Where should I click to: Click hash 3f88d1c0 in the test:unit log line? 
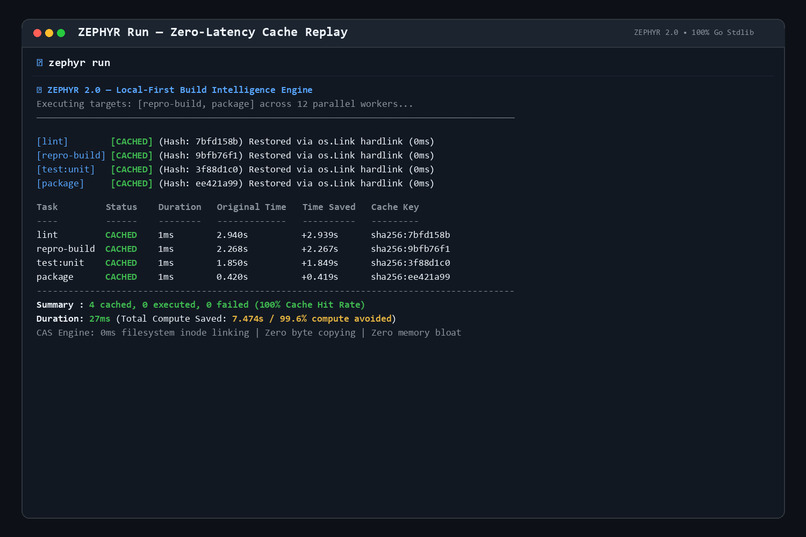pos(216,169)
